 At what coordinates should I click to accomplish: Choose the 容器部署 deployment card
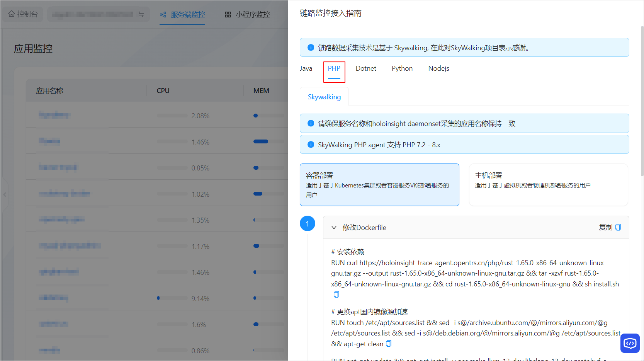tap(379, 185)
